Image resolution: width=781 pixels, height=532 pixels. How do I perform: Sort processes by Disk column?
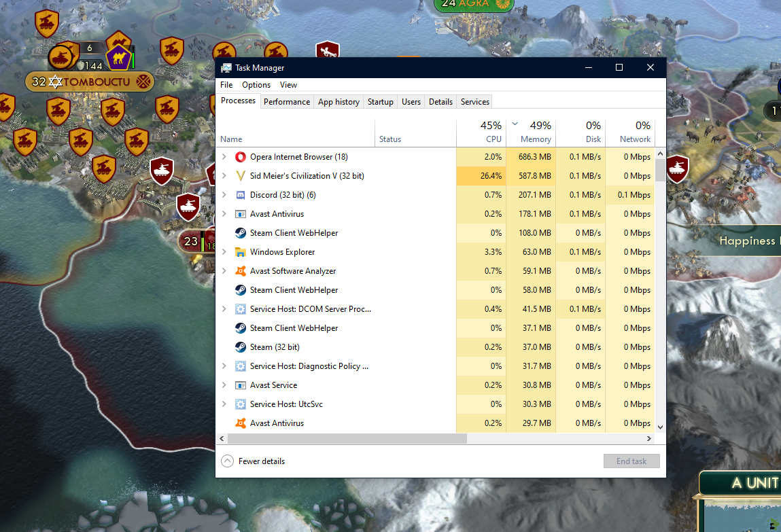(x=580, y=132)
